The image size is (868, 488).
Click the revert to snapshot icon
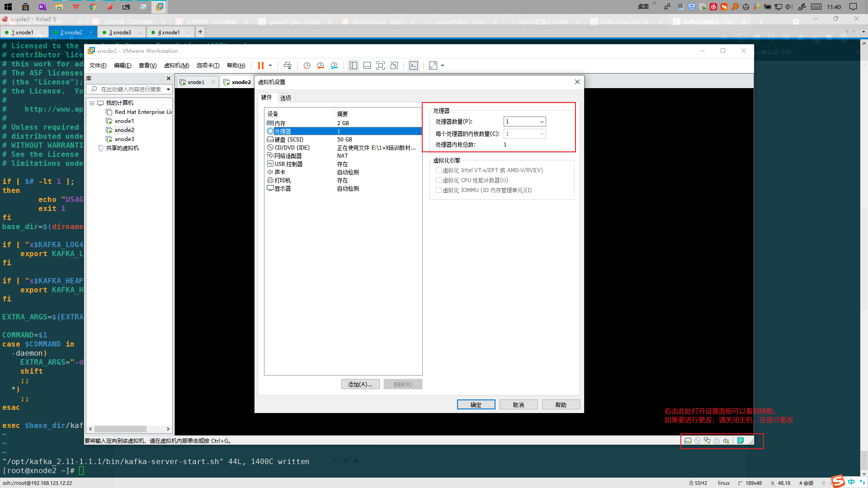click(x=321, y=66)
